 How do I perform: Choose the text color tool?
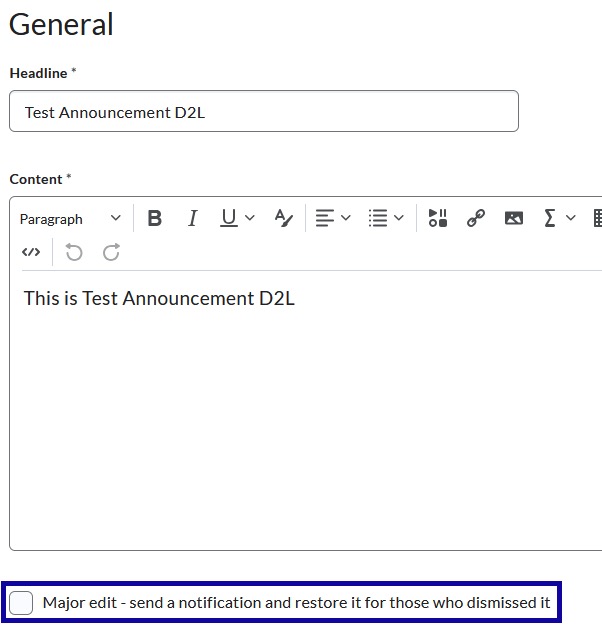283,218
